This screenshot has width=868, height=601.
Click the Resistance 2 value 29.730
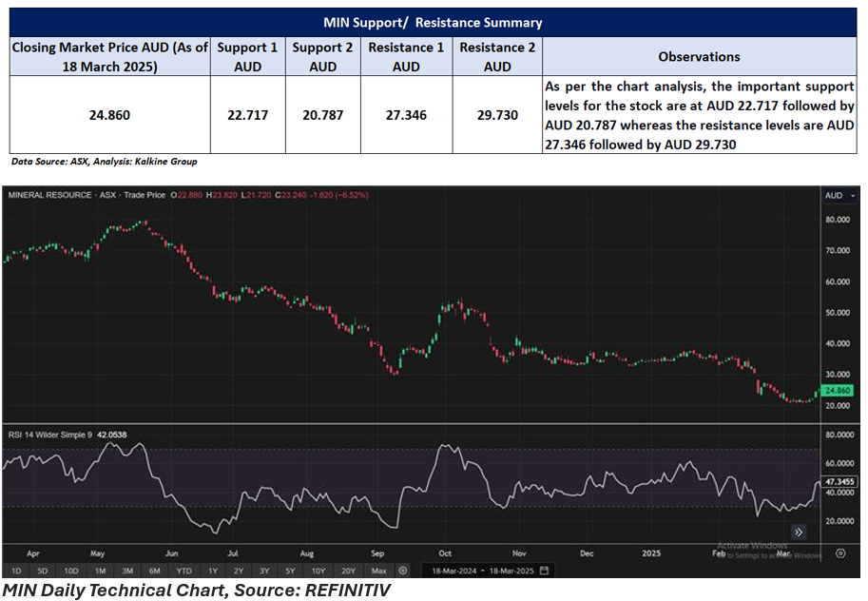pyautogui.click(x=497, y=115)
